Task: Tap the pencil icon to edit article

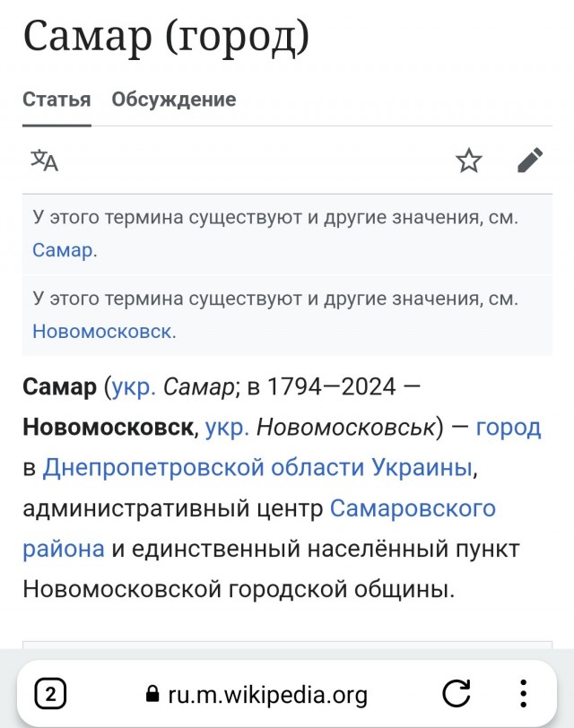Action: [x=531, y=161]
